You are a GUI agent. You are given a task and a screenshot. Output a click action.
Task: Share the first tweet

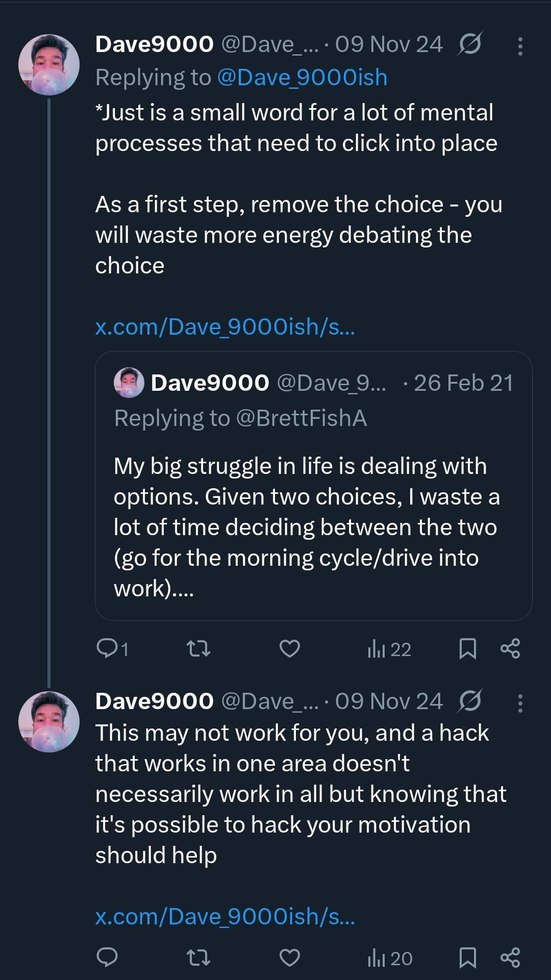[510, 649]
